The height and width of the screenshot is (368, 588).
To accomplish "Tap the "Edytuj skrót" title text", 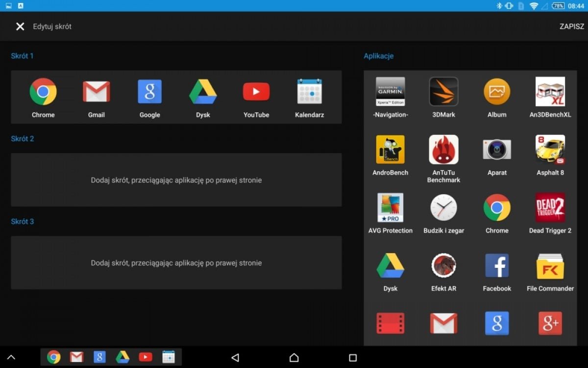I will tap(52, 26).
